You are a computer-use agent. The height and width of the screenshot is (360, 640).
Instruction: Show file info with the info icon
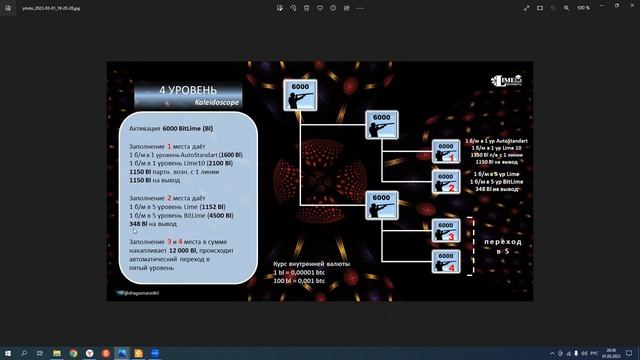point(333,8)
